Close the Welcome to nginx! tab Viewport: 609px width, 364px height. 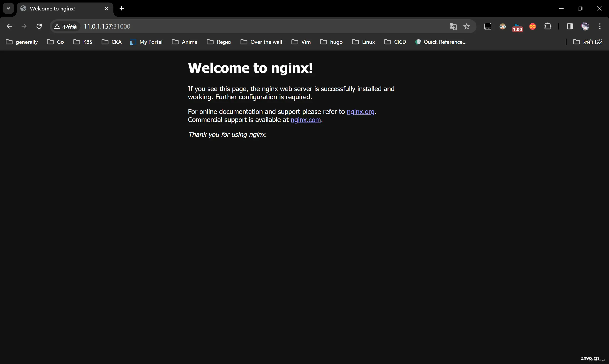pyautogui.click(x=106, y=8)
